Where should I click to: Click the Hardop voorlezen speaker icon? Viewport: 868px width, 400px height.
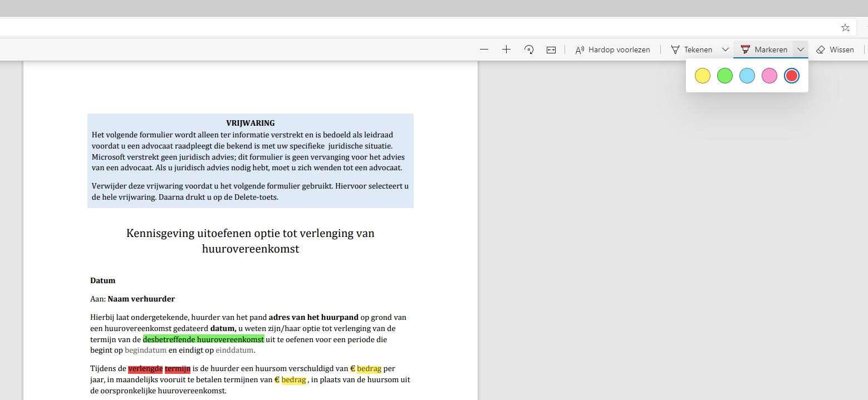click(579, 49)
